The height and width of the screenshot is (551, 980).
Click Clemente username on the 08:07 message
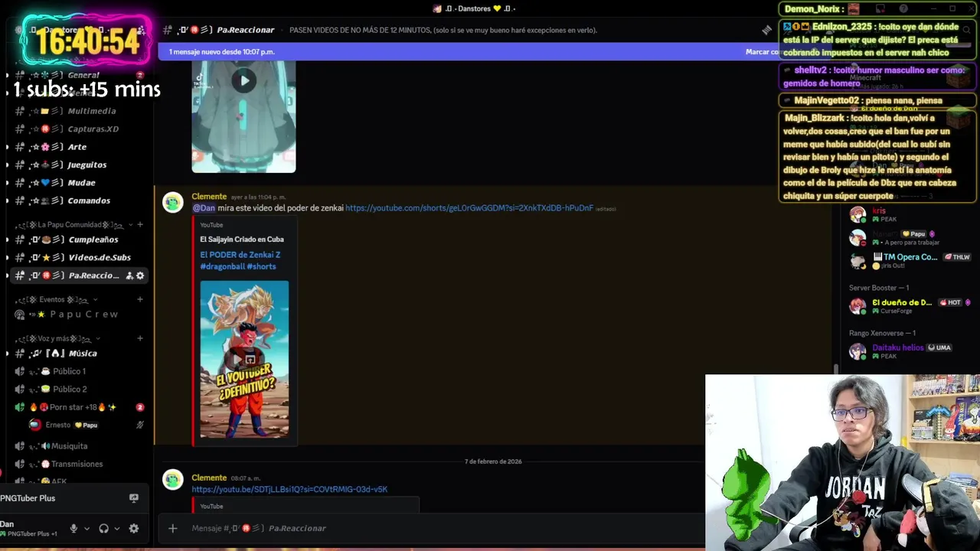click(x=209, y=478)
